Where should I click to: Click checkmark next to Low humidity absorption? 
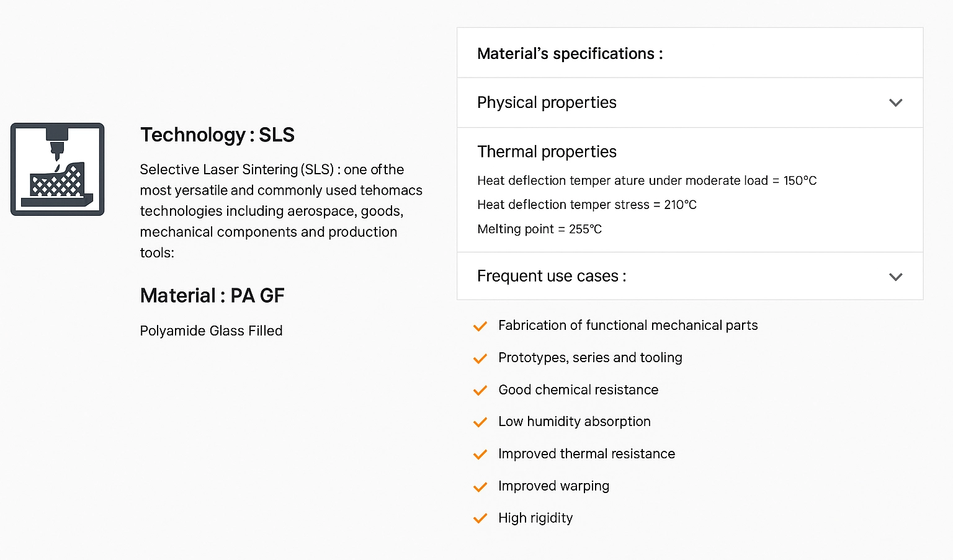point(480,422)
